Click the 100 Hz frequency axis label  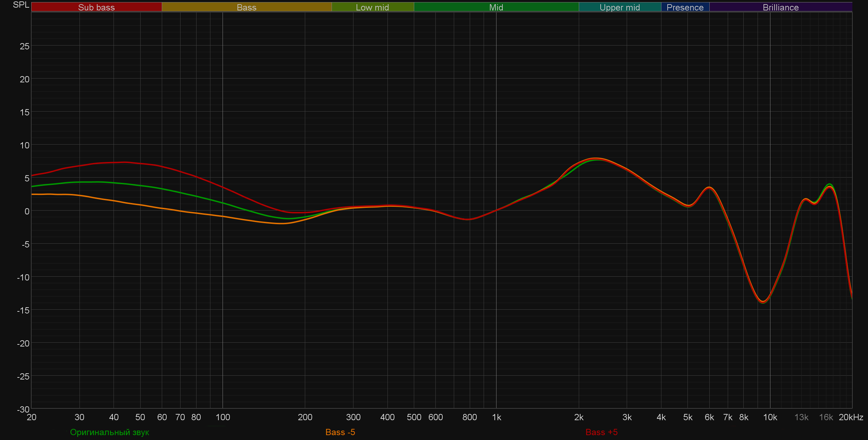tap(223, 417)
